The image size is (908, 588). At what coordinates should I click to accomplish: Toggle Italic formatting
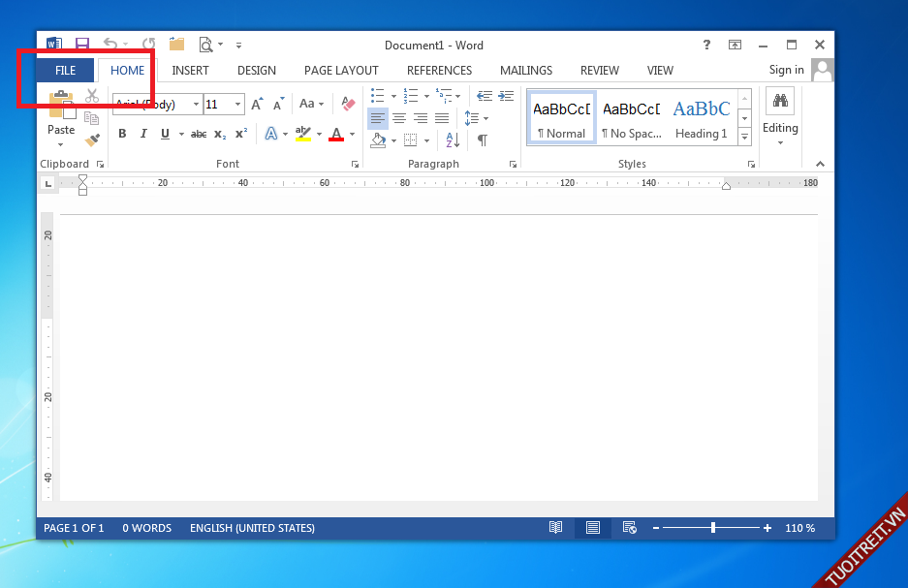point(143,134)
